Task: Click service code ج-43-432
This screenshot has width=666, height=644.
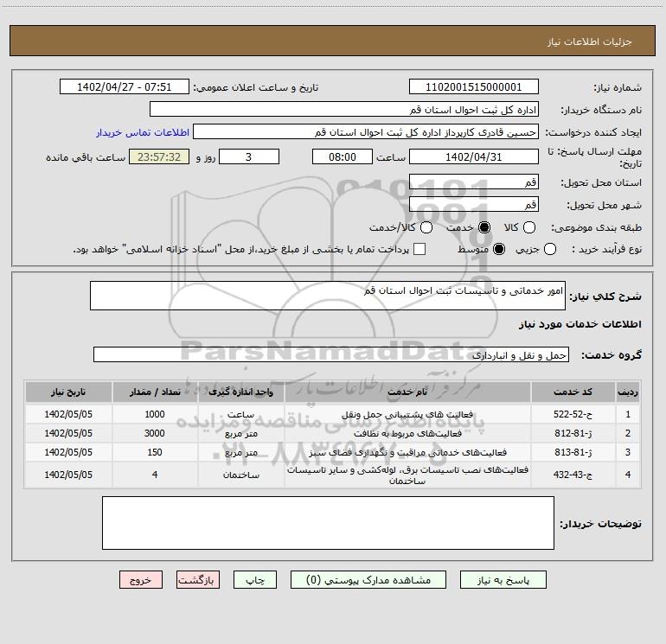Action: coord(573,475)
